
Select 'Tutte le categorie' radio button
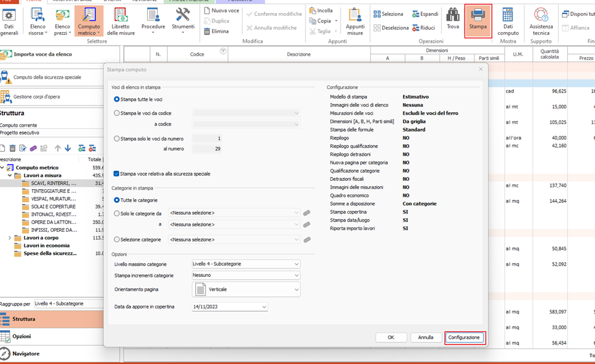[117, 200]
